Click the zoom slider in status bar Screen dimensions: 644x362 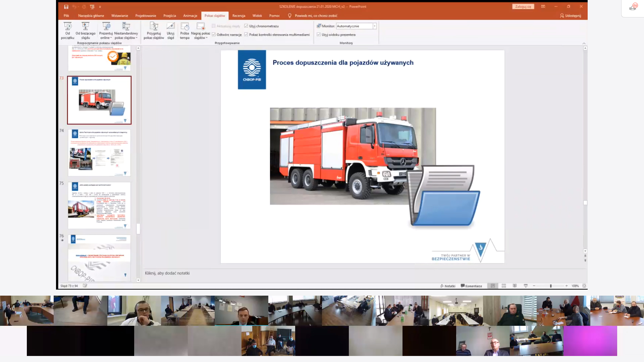pyautogui.click(x=551, y=286)
